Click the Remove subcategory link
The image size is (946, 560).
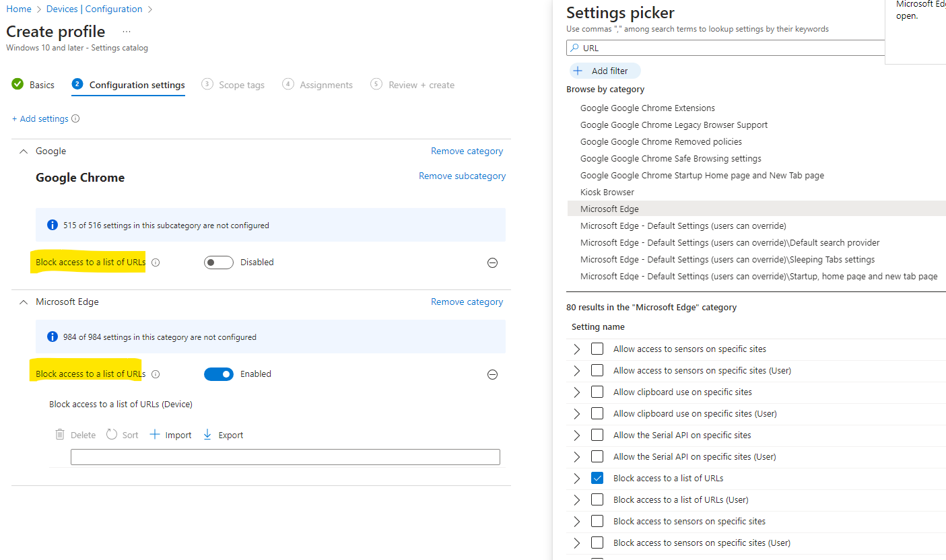(x=462, y=176)
